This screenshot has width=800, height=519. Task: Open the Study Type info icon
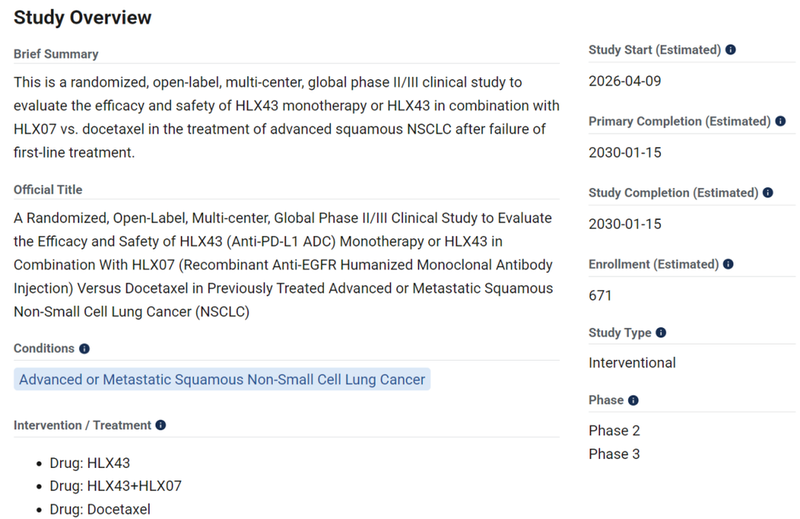[662, 333]
